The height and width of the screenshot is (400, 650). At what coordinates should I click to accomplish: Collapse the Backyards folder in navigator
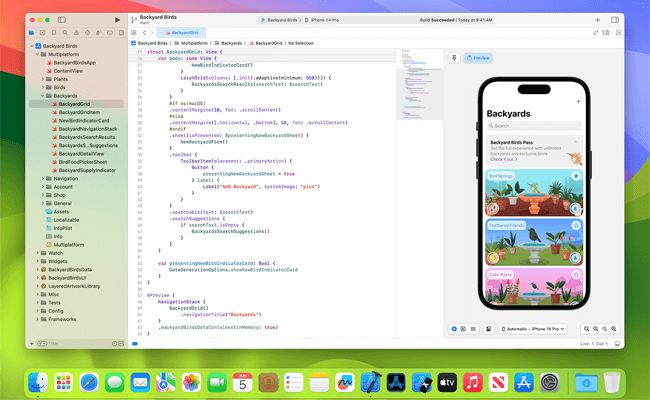pos(41,95)
